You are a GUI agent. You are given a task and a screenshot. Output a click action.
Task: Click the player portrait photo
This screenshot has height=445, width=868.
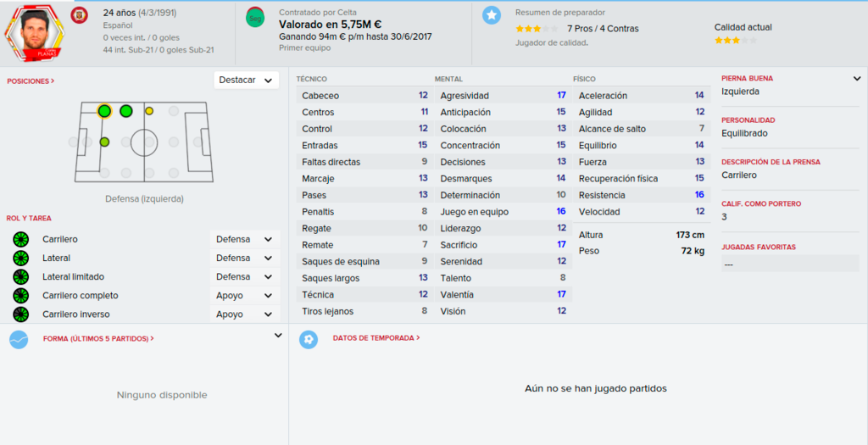(x=34, y=32)
